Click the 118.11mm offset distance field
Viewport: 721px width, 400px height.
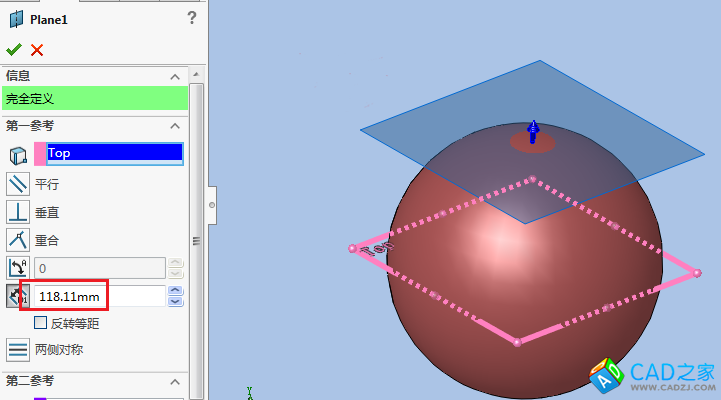100,296
